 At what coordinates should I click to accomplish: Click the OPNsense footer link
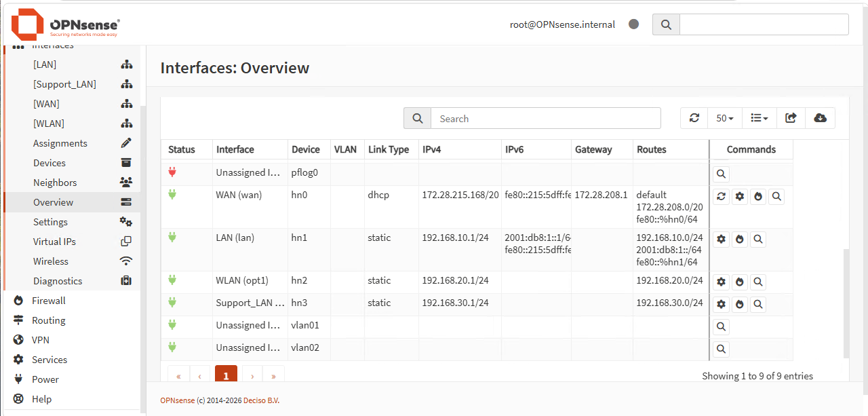click(x=177, y=400)
